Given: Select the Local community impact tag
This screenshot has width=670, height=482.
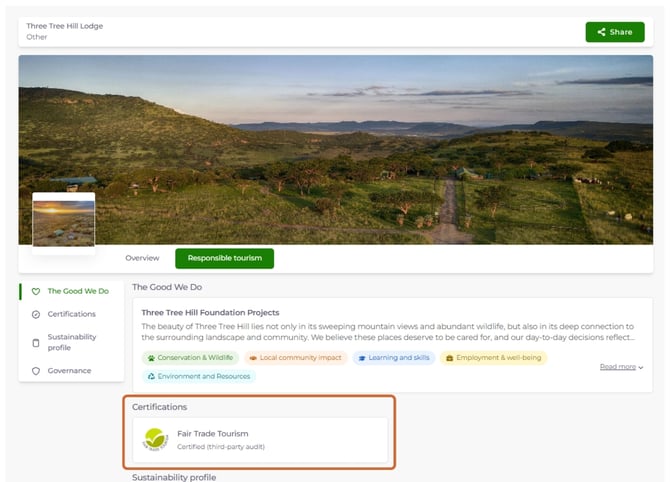Looking at the screenshot, I should 296,358.
